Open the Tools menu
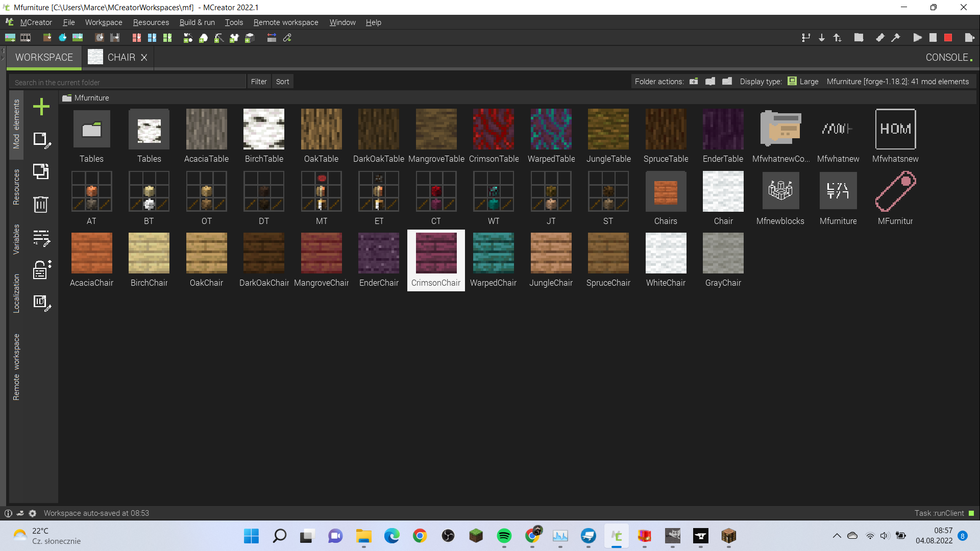Viewport: 980px width, 551px height. (x=234, y=22)
